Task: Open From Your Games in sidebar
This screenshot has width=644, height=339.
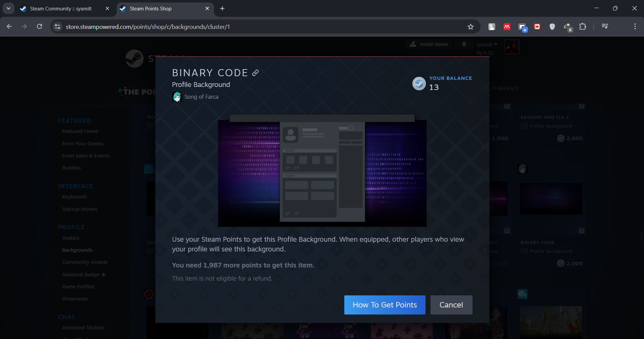Action: point(83,144)
